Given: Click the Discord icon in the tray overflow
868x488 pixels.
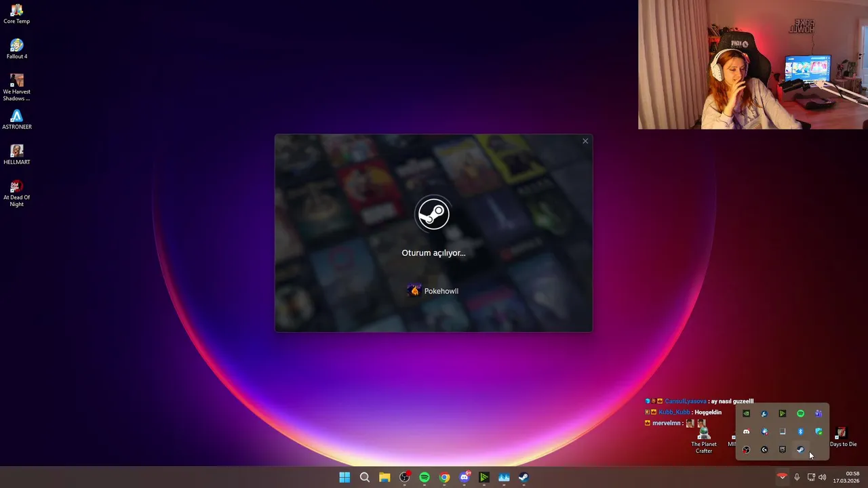Looking at the screenshot, I should click(746, 432).
